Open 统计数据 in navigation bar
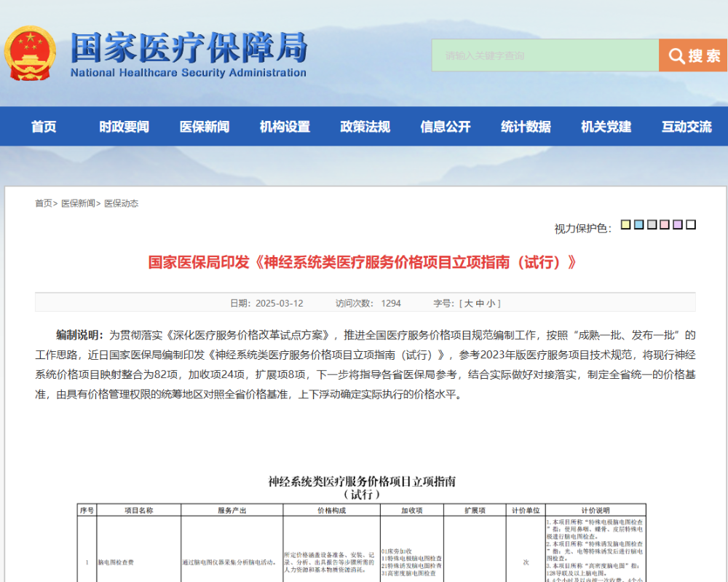This screenshot has height=582, width=728. coord(526,127)
